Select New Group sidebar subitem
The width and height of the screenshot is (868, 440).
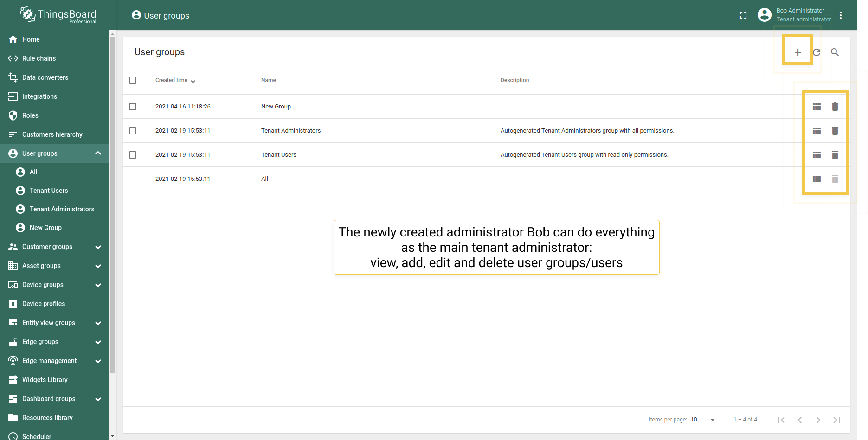(x=54, y=228)
